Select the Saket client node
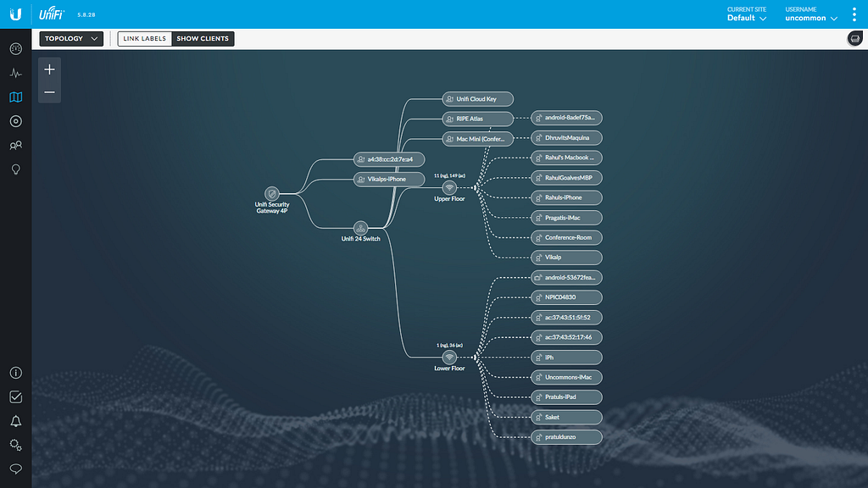The image size is (868, 488). pos(566,417)
